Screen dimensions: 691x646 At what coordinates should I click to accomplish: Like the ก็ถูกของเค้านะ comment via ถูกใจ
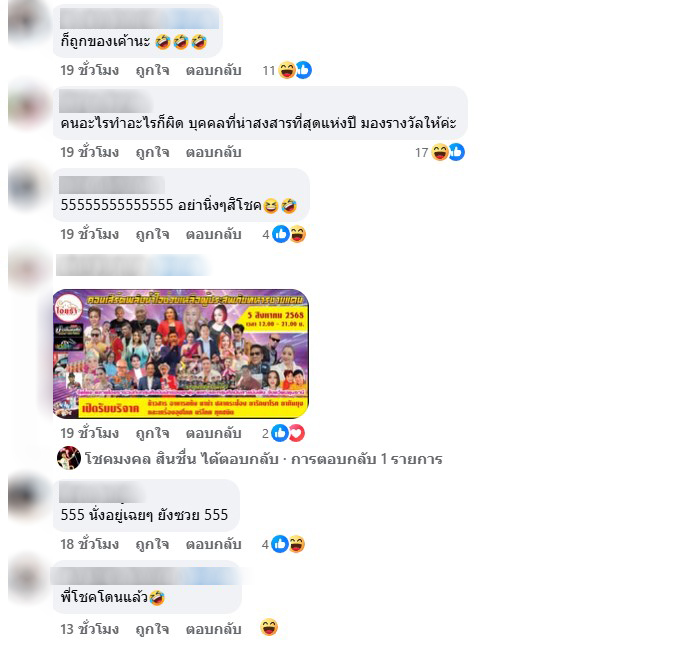pos(152,71)
